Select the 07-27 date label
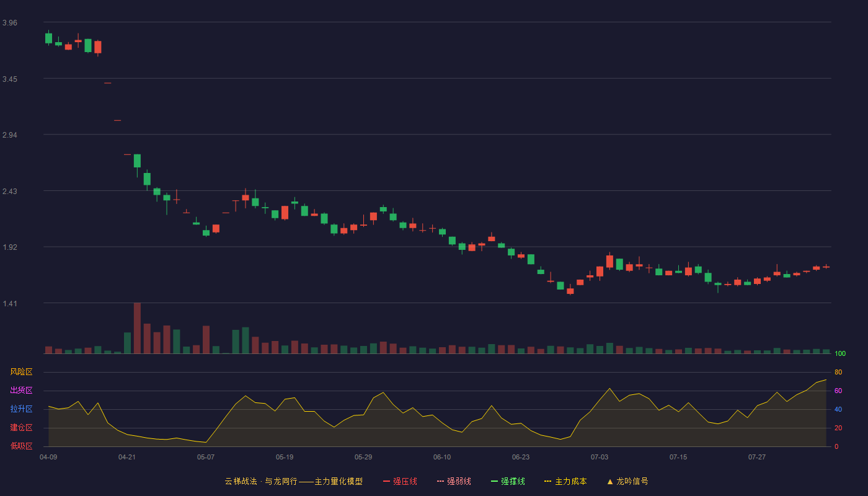The image size is (868, 496). (x=757, y=457)
